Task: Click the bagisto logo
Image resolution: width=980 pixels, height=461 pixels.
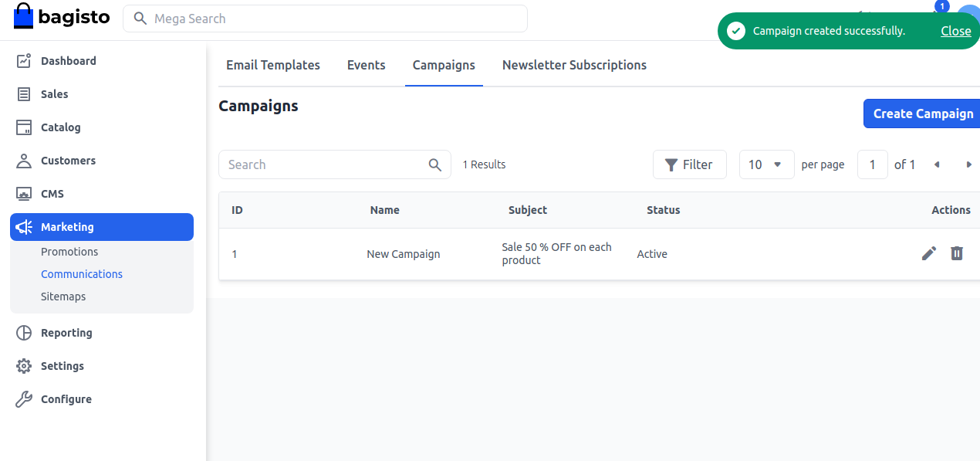Action: click(62, 17)
